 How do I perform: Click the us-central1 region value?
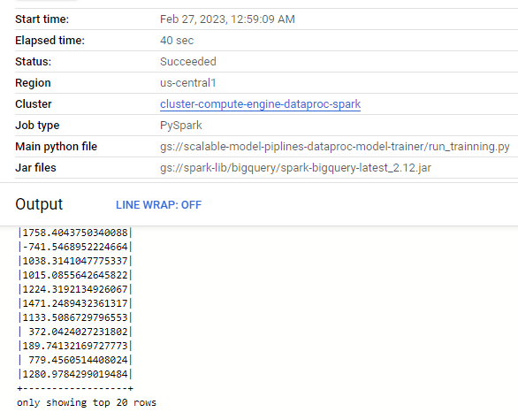[x=188, y=83]
